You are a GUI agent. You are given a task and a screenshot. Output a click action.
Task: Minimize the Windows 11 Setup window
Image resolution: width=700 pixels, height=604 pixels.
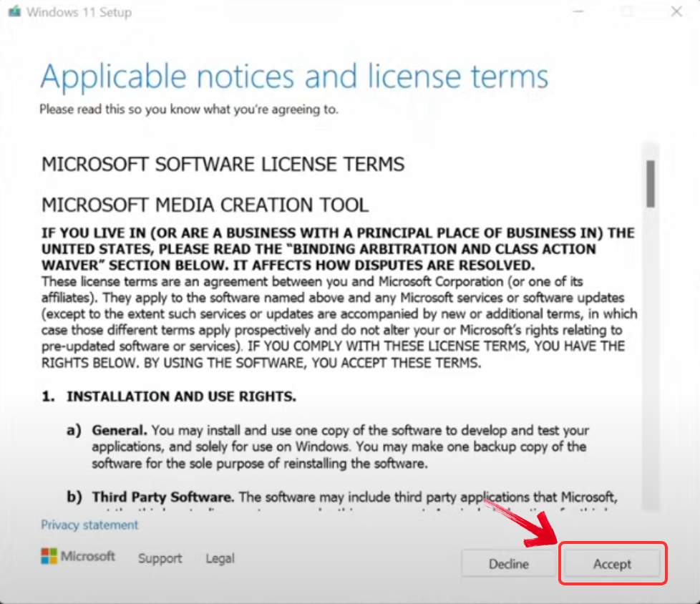577,11
